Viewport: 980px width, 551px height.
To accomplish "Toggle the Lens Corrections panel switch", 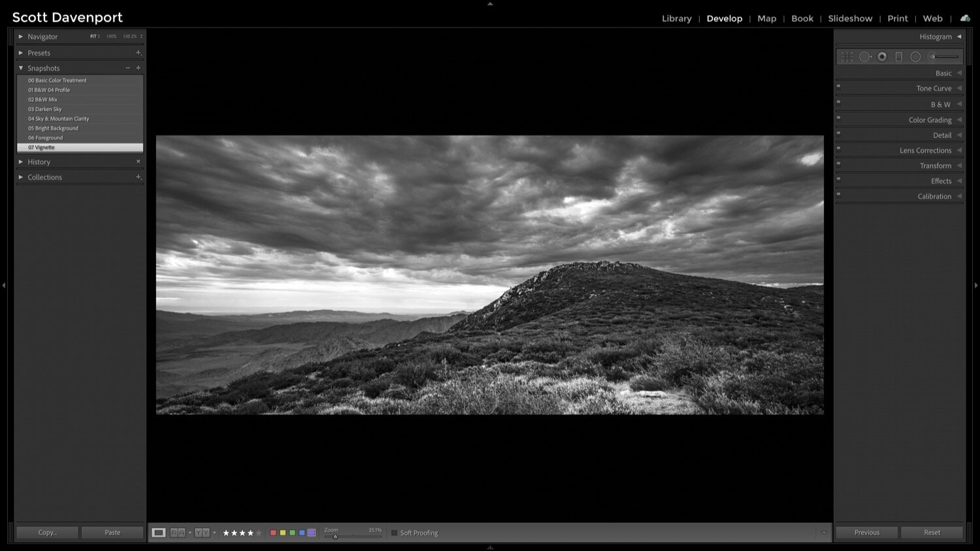I will click(x=838, y=148).
